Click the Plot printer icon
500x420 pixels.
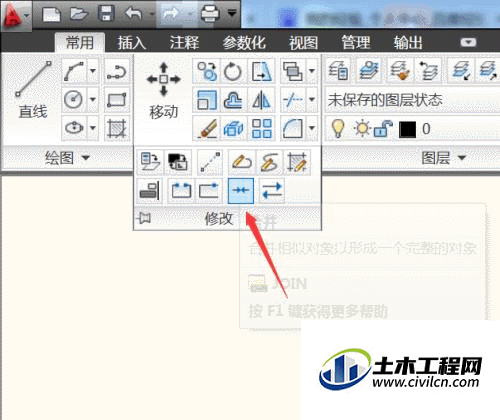(x=210, y=14)
